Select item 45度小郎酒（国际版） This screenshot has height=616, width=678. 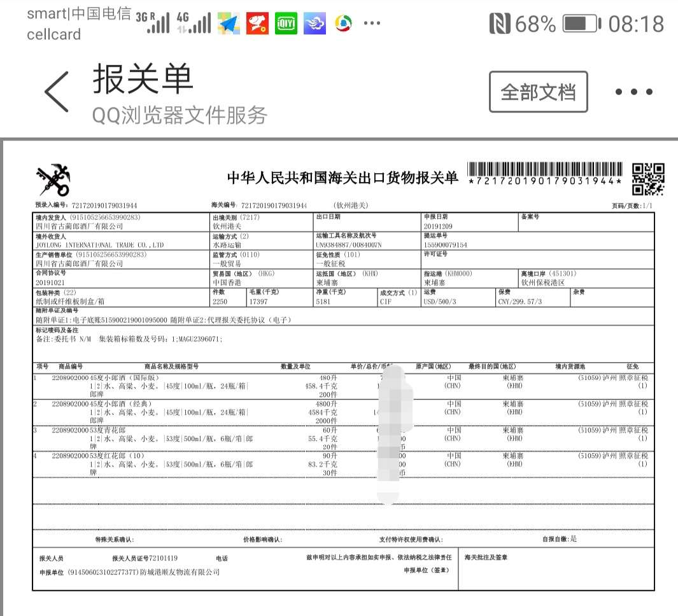point(124,378)
